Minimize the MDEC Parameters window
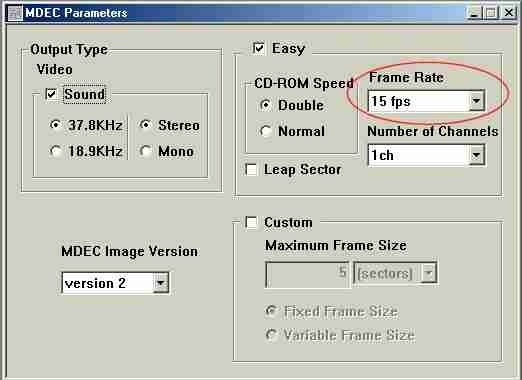 [x=473, y=13]
